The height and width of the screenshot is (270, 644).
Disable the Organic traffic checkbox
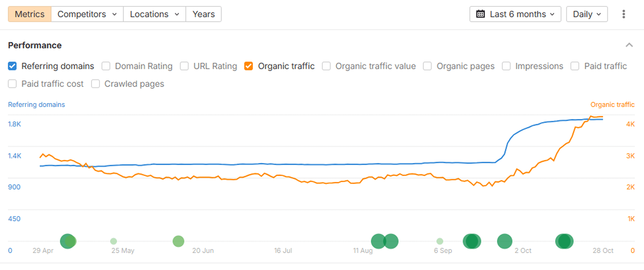pos(248,66)
